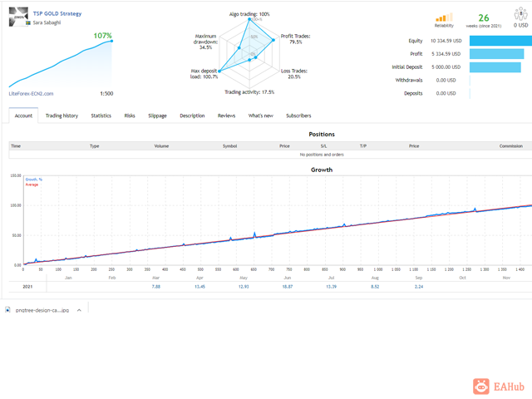The image size is (532, 399).
Task: Open the What's new tab
Action: [x=260, y=116]
